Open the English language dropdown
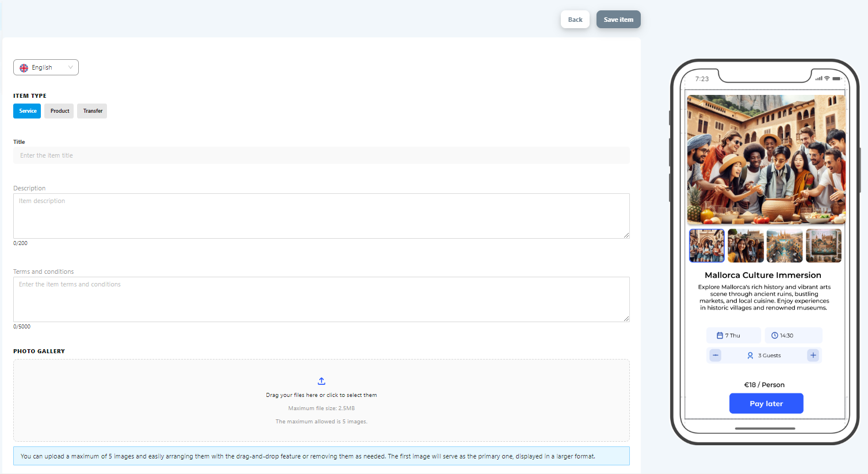This screenshot has width=868, height=474. (46, 67)
